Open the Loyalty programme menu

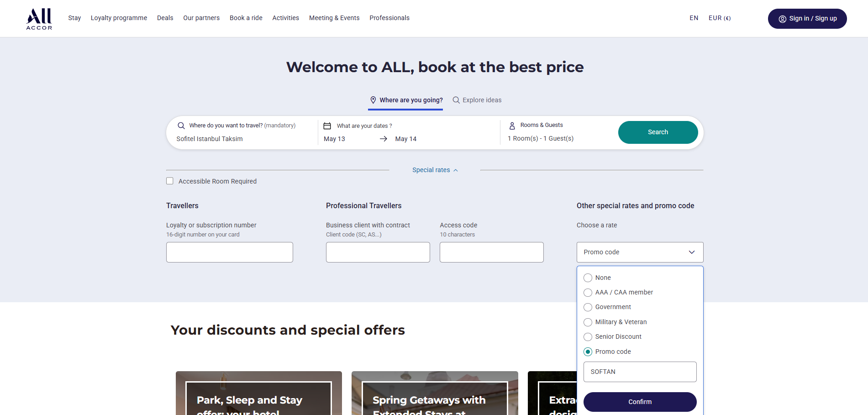click(119, 18)
